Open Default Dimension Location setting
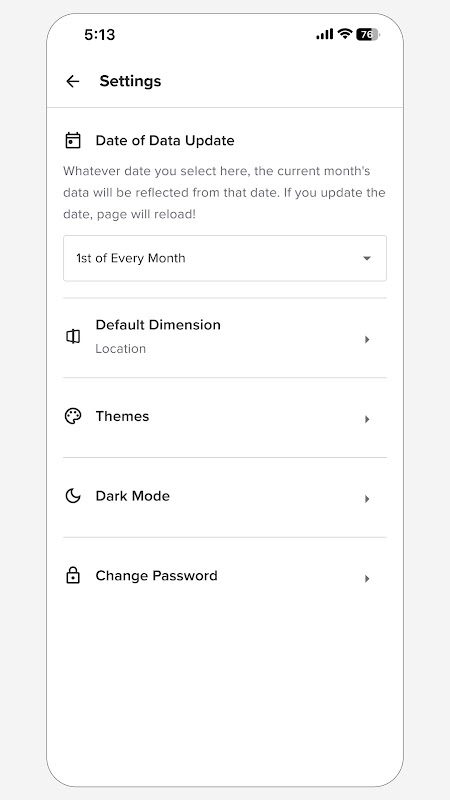450x800 pixels. pyautogui.click(x=225, y=338)
